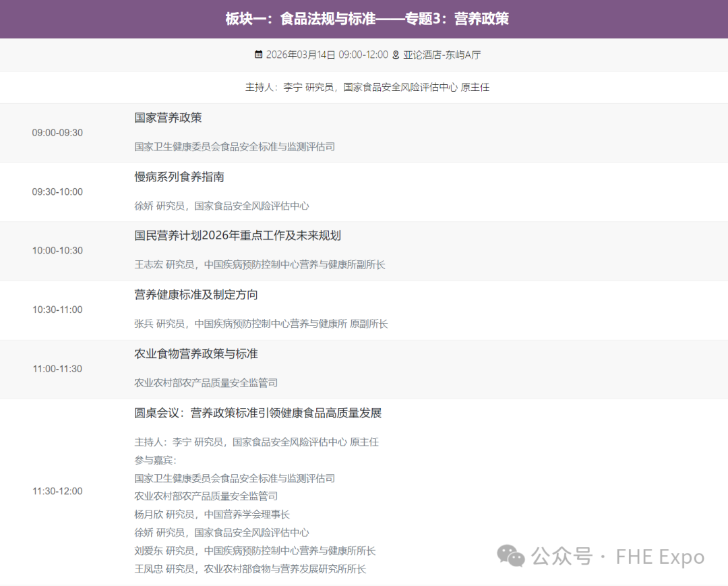The height and width of the screenshot is (586, 728).
Task: Open the 慢病系列食养指南 session entry
Action: (179, 177)
